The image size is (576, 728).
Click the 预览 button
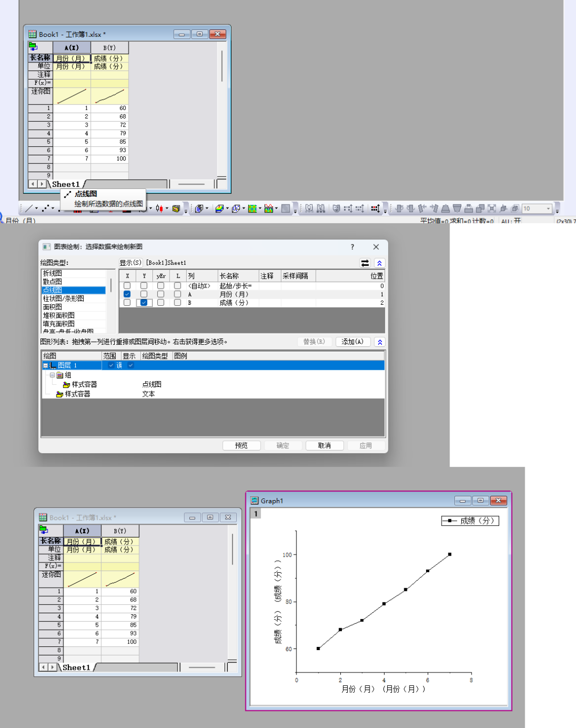(x=241, y=446)
